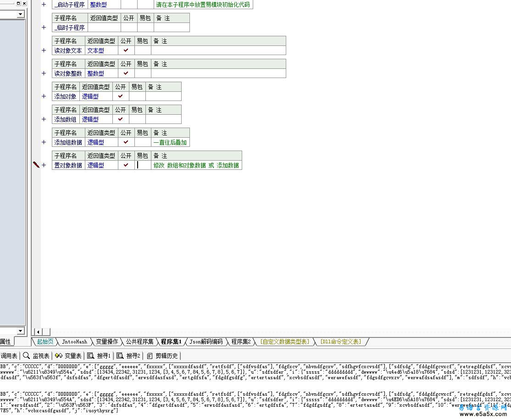The height and width of the screenshot is (420, 511).
Task: Click the horizontal scrollbar left arrow
Action: click(x=39, y=332)
